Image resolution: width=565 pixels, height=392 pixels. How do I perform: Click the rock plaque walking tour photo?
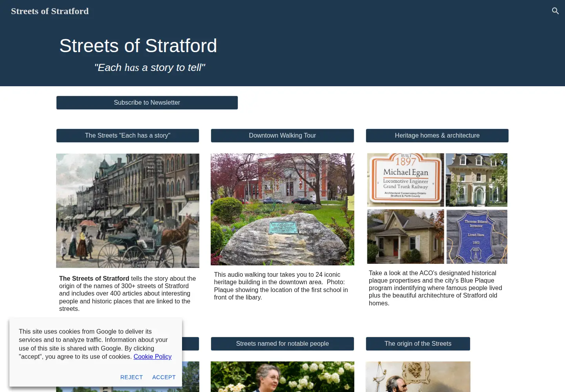point(282,209)
